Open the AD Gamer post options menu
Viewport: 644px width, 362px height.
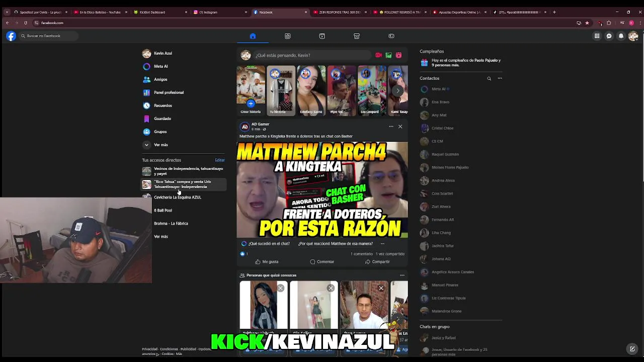pyautogui.click(x=391, y=127)
